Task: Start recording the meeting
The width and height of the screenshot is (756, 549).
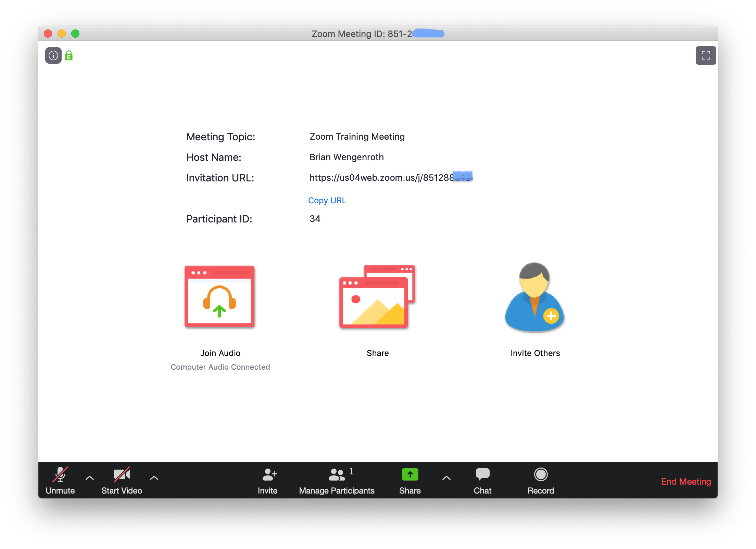Action: [541, 481]
